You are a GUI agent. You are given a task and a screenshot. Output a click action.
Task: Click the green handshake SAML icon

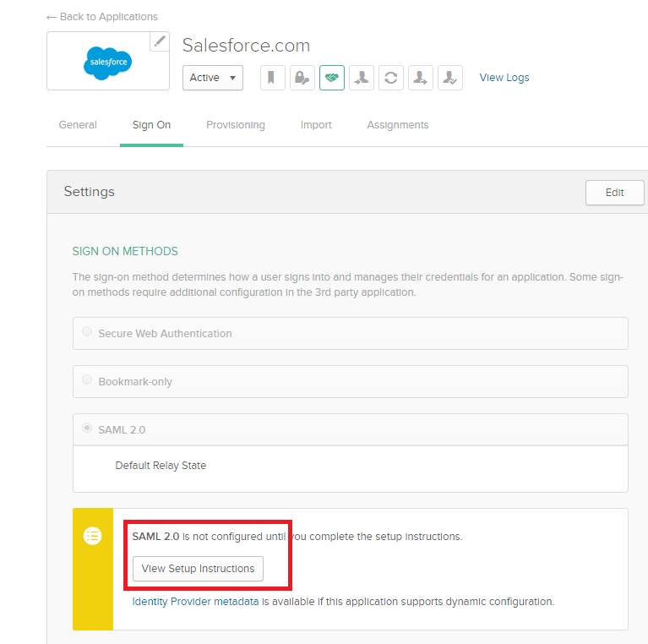coord(332,78)
